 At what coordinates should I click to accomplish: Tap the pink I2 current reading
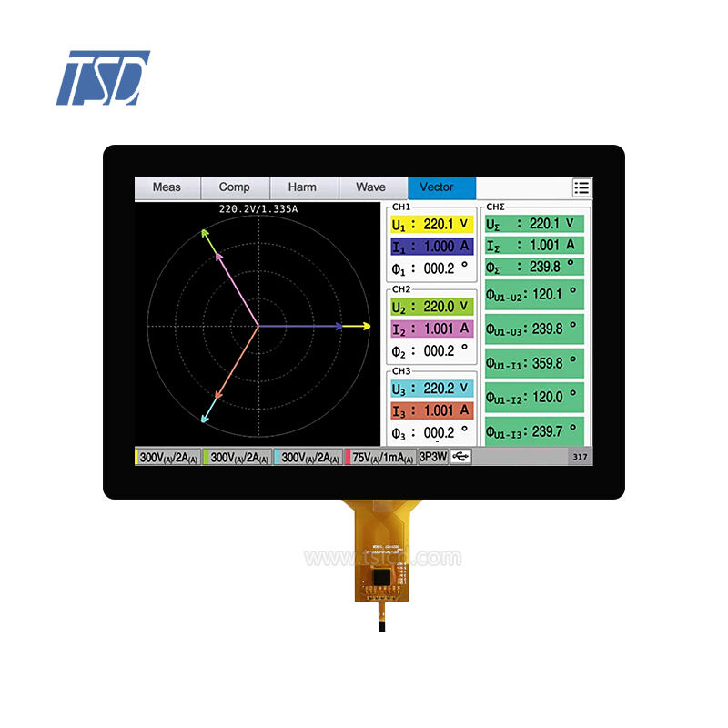(431, 329)
